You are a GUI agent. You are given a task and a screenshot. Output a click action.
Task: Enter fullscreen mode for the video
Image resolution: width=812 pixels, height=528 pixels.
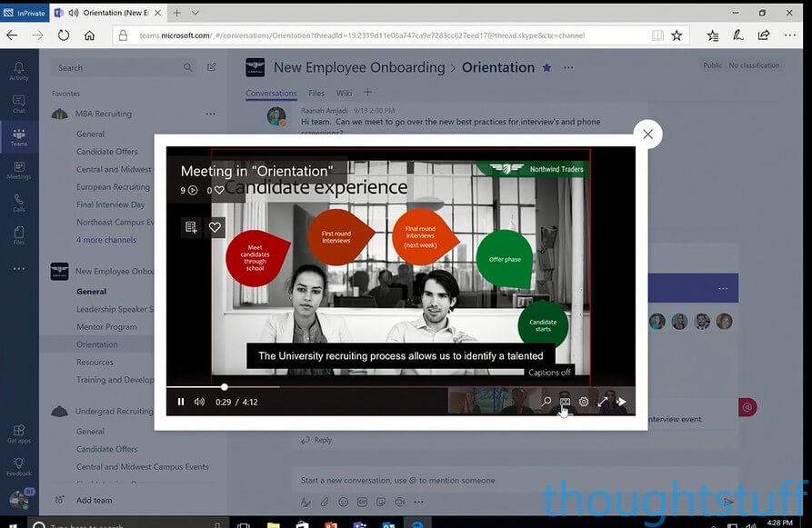point(602,401)
